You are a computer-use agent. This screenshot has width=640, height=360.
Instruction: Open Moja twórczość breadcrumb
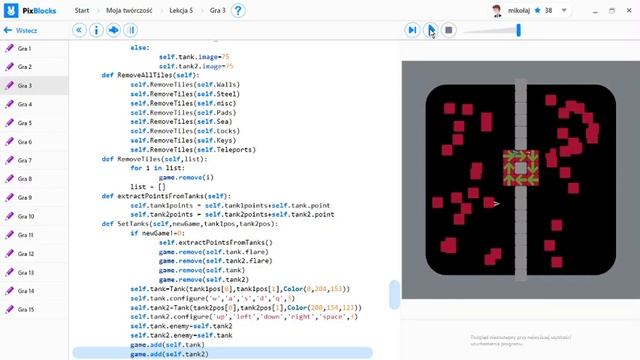tap(129, 11)
